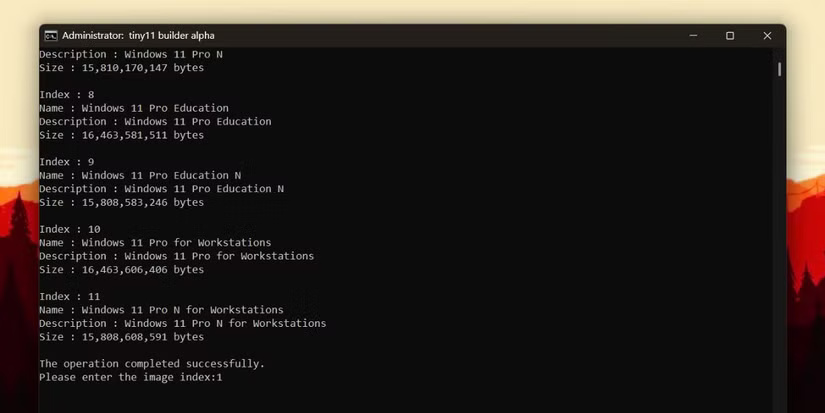Click 'The operation completed successfully.' message

152,364
